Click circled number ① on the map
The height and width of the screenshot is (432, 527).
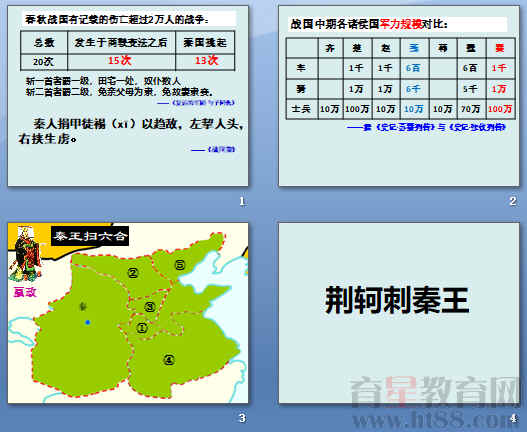pos(142,327)
